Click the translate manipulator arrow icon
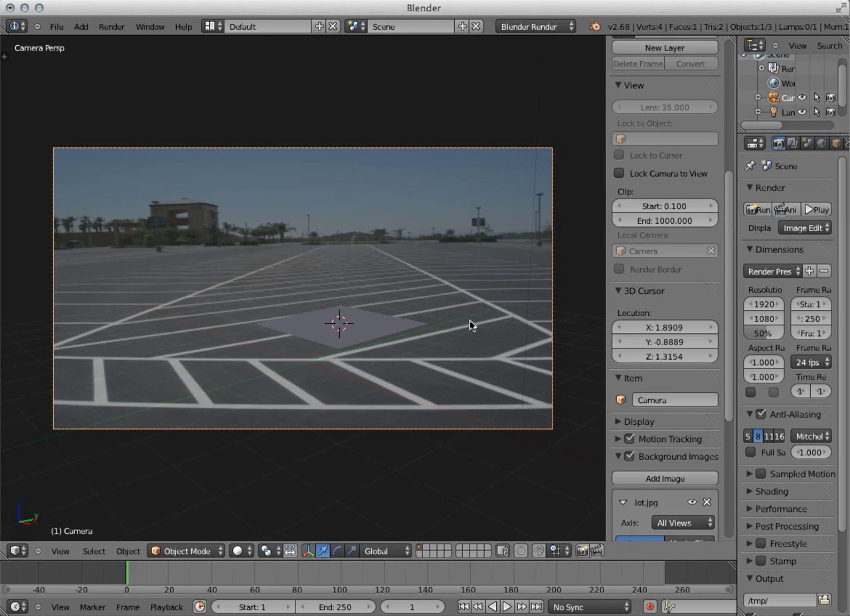Screen dimensions: 850x616 (x=322, y=551)
